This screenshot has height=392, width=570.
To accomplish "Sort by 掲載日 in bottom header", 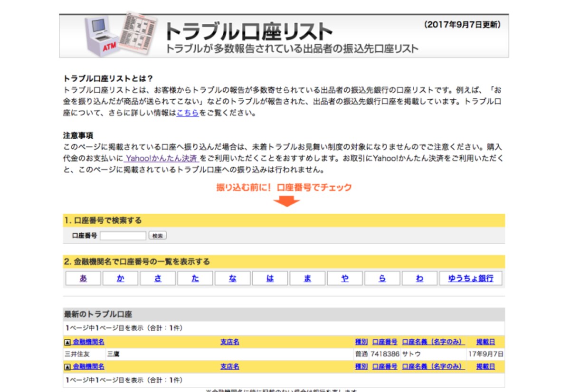I will click(x=486, y=366).
